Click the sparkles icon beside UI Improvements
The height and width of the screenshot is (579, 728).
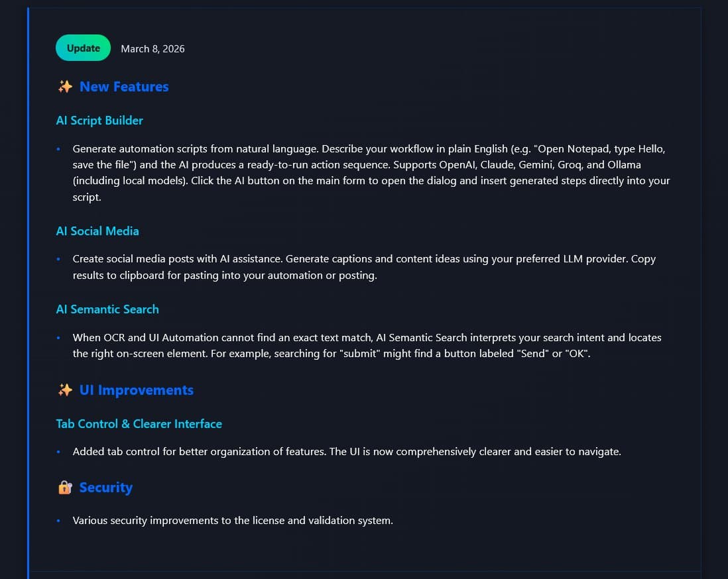65,390
